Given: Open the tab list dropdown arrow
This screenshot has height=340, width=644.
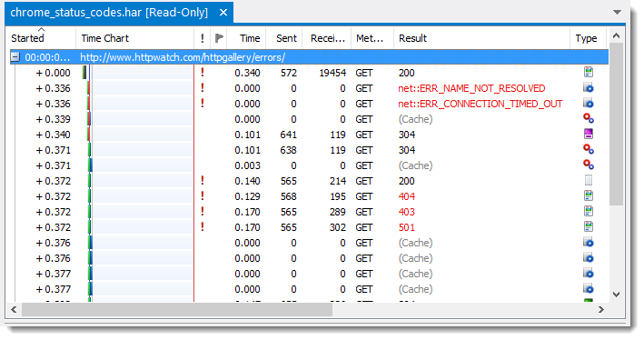Looking at the screenshot, I should [617, 13].
